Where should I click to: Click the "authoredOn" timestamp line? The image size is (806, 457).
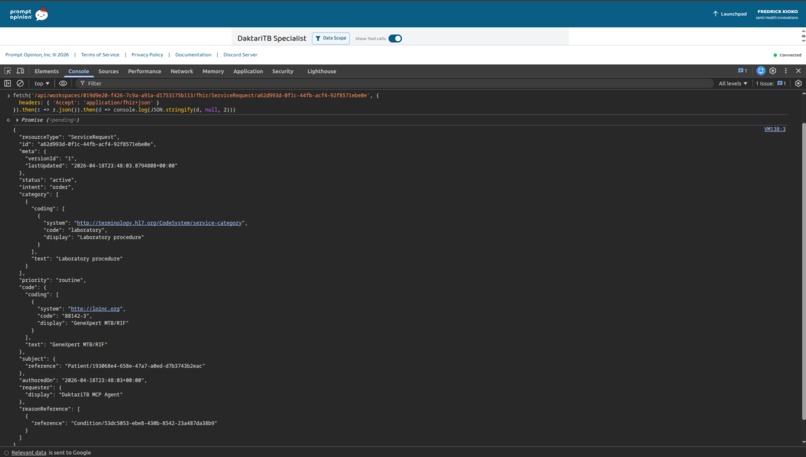(83, 380)
